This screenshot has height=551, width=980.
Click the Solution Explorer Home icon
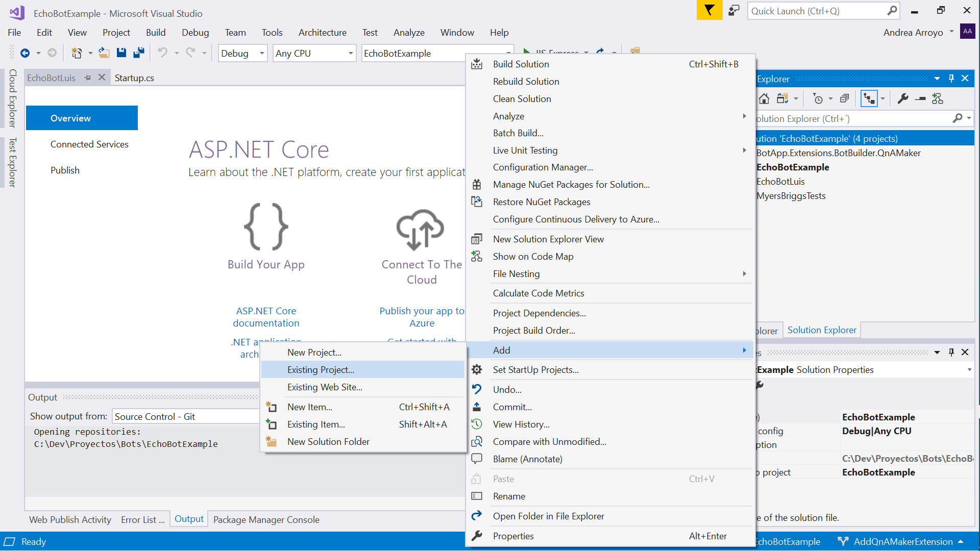coord(764,99)
